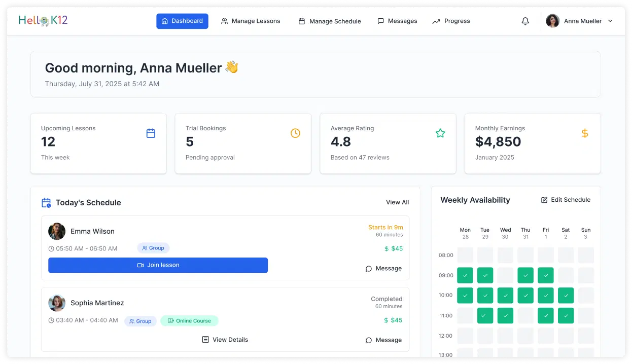Open the Messages tab
This screenshot has width=632, height=364.
[x=397, y=21]
